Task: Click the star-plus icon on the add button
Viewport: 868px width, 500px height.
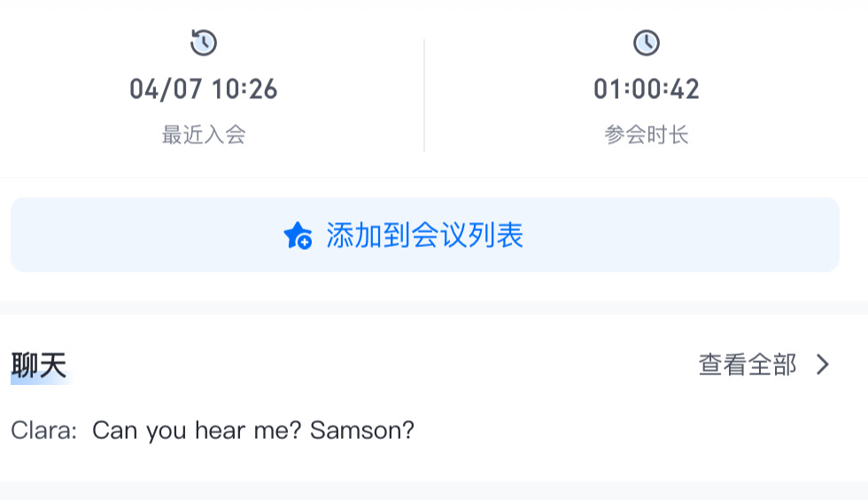Action: (x=298, y=235)
